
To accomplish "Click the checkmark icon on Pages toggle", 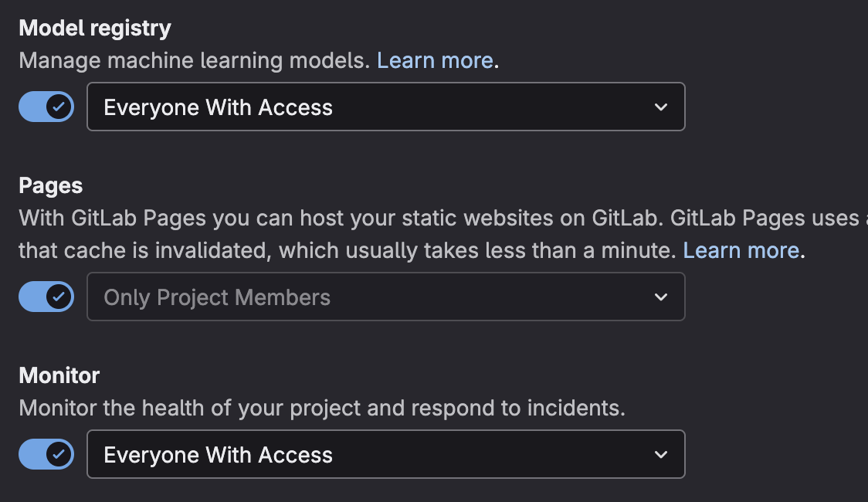I will 59,297.
